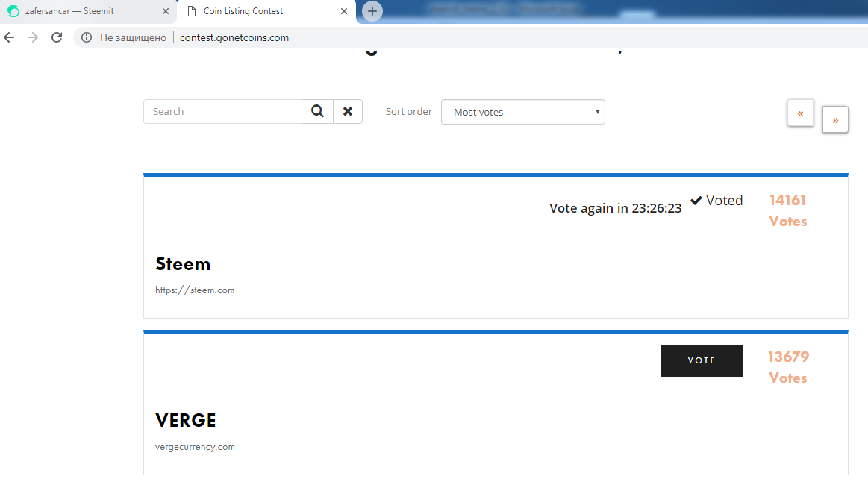Open the Sort order dropdown
Viewport: 868px width, 485px height.
click(x=522, y=113)
